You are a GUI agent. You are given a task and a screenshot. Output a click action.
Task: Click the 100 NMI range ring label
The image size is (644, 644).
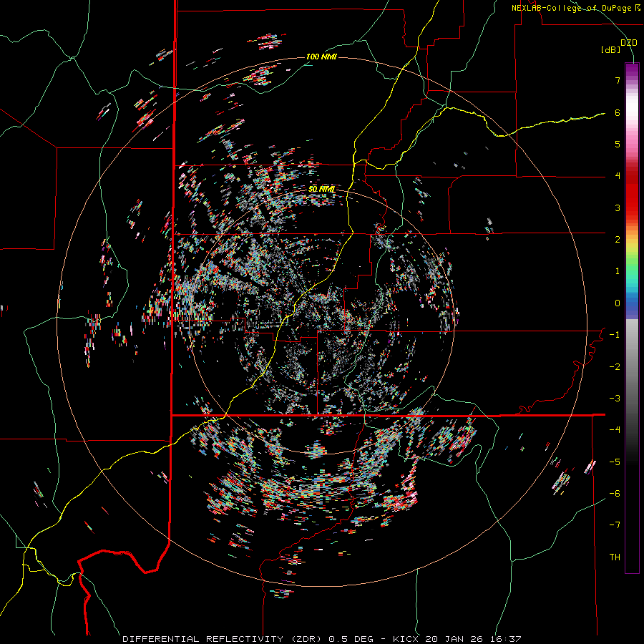coord(321,57)
